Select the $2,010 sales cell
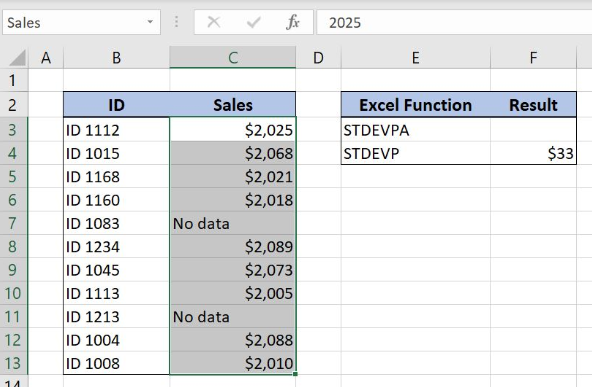The width and height of the screenshot is (592, 387). point(233,363)
